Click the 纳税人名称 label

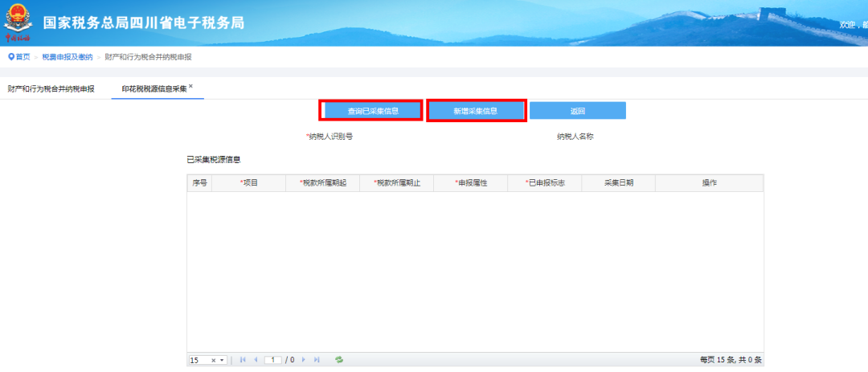point(575,137)
